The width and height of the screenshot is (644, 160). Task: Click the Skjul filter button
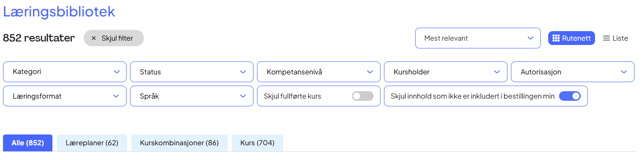(114, 38)
